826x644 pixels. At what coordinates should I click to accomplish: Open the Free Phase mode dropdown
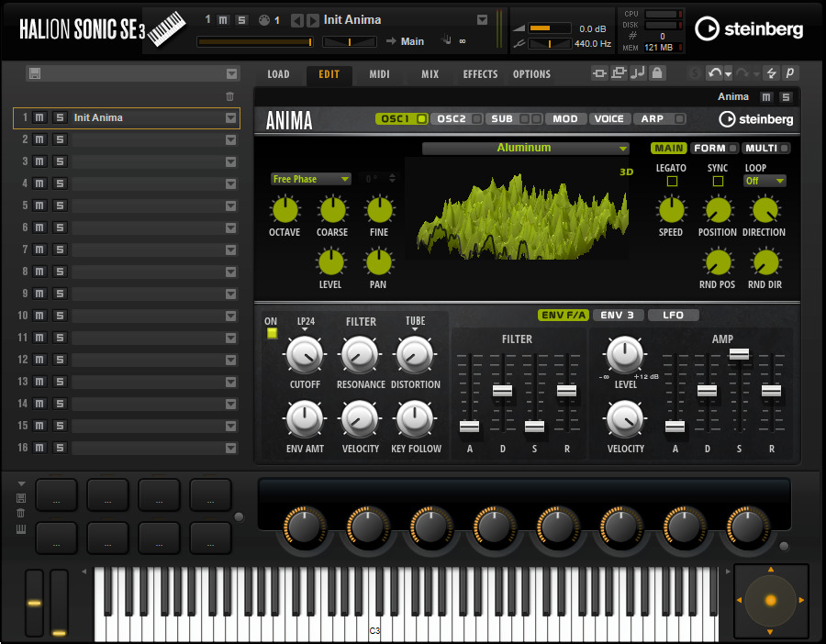[x=310, y=179]
